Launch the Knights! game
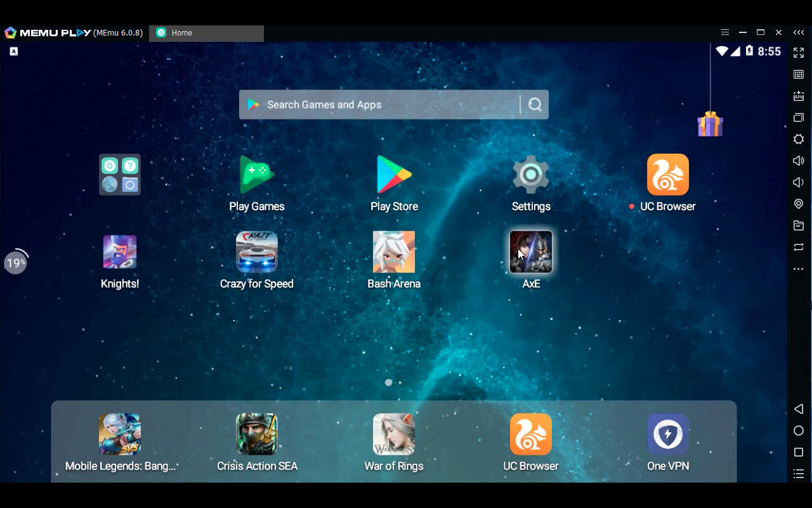 tap(120, 260)
